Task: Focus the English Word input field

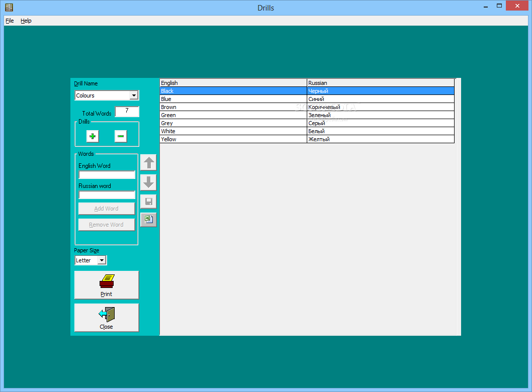Action: [x=107, y=175]
